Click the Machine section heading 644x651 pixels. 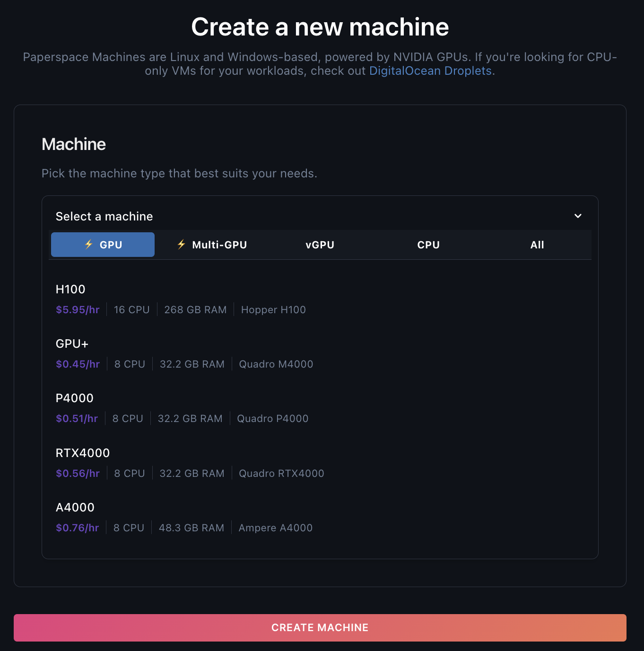coord(74,144)
